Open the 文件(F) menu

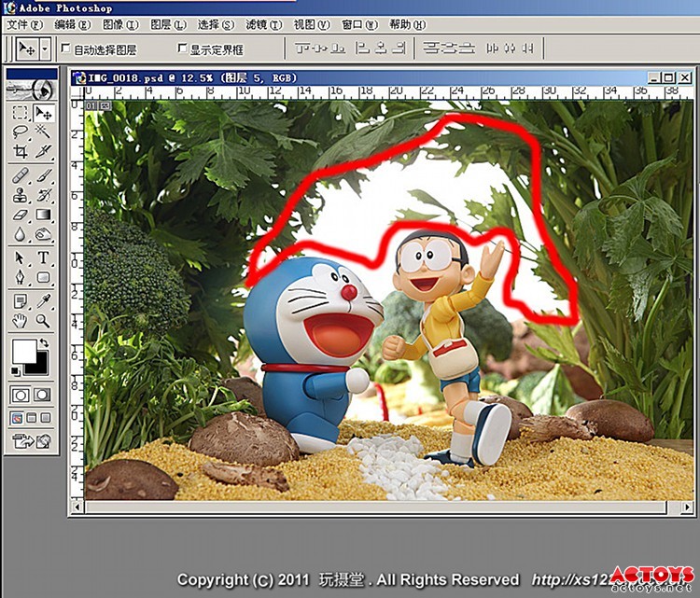[x=25, y=24]
